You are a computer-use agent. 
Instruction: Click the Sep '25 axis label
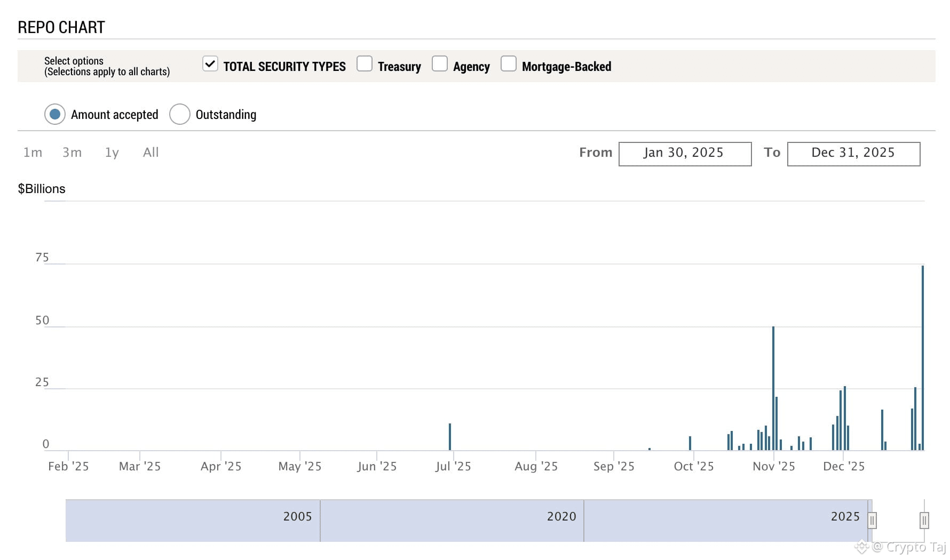[614, 467]
